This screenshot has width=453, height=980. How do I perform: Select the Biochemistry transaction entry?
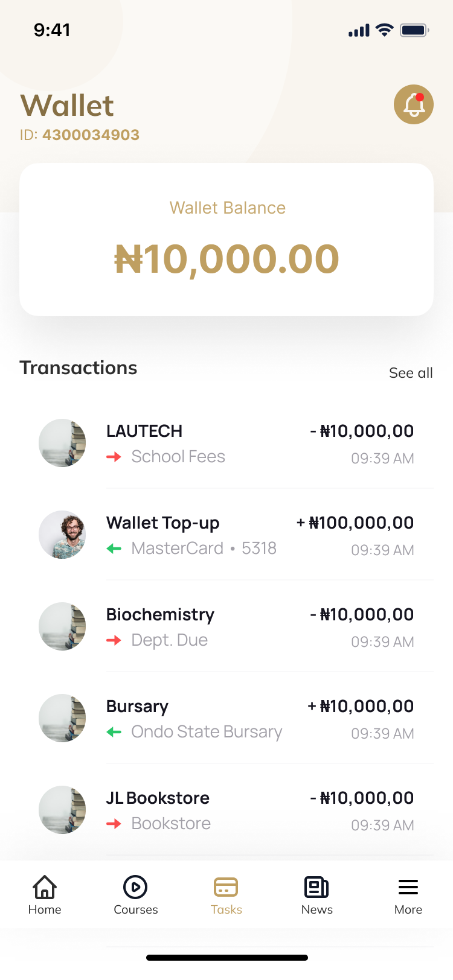pyautogui.click(x=160, y=615)
